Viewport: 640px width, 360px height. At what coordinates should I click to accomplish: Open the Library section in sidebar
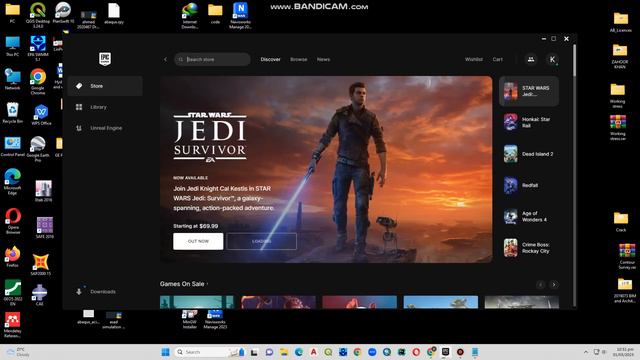[105, 107]
